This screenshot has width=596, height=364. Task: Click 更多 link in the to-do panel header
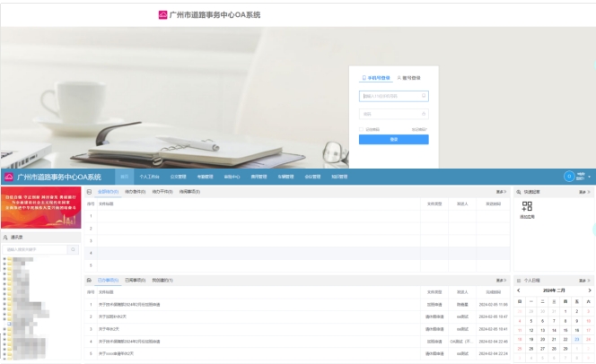pyautogui.click(x=502, y=192)
